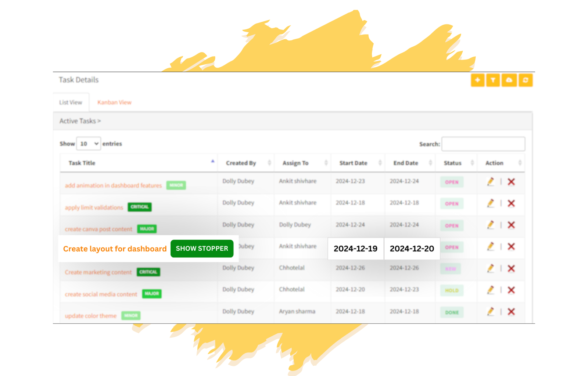Click the HOLD status badge
The width and height of the screenshot is (588, 376).
[x=452, y=290]
